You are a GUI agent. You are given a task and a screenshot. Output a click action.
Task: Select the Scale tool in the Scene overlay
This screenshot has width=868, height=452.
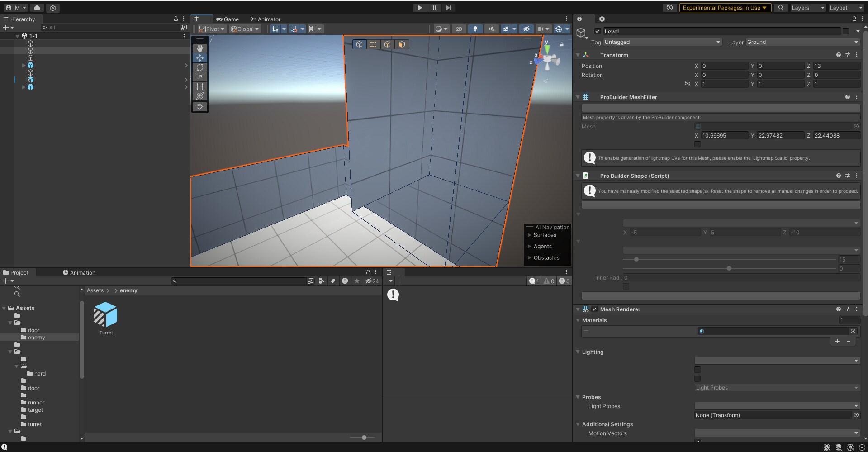click(200, 77)
